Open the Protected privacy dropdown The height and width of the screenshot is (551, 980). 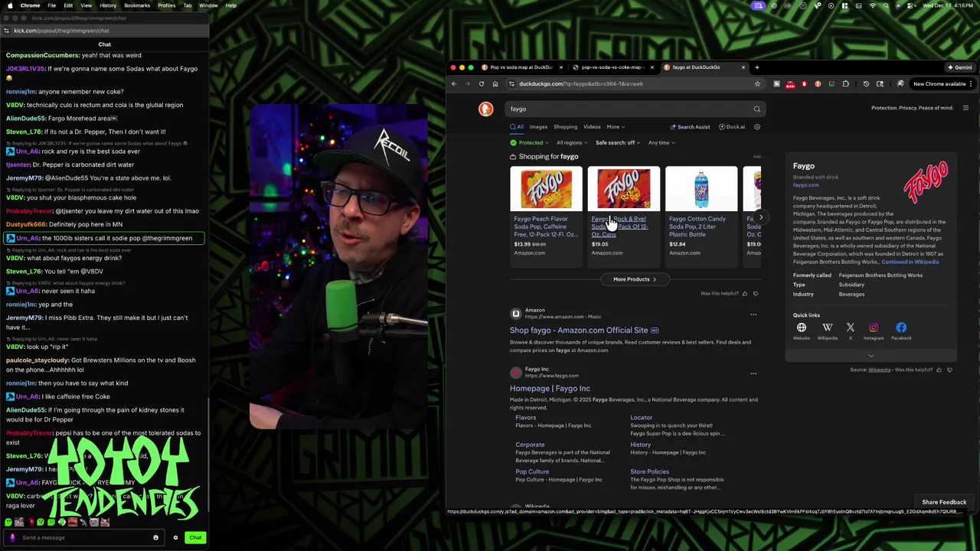(529, 142)
